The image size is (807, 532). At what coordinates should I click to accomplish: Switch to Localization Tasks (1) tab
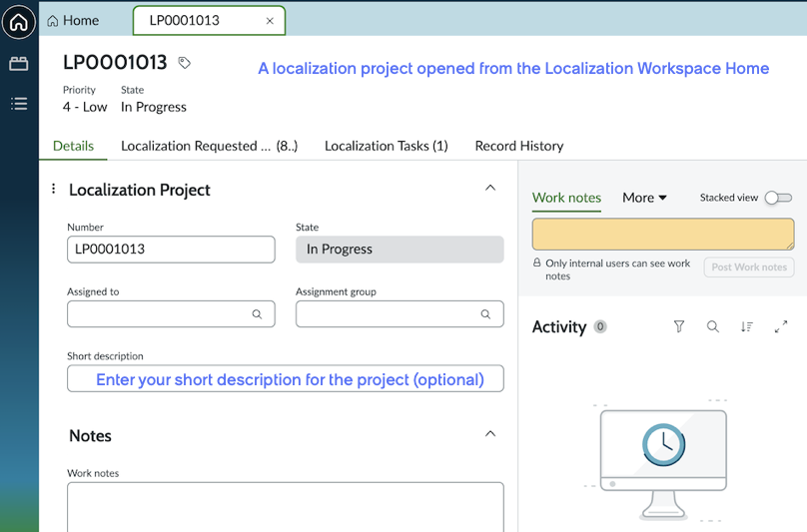(386, 146)
